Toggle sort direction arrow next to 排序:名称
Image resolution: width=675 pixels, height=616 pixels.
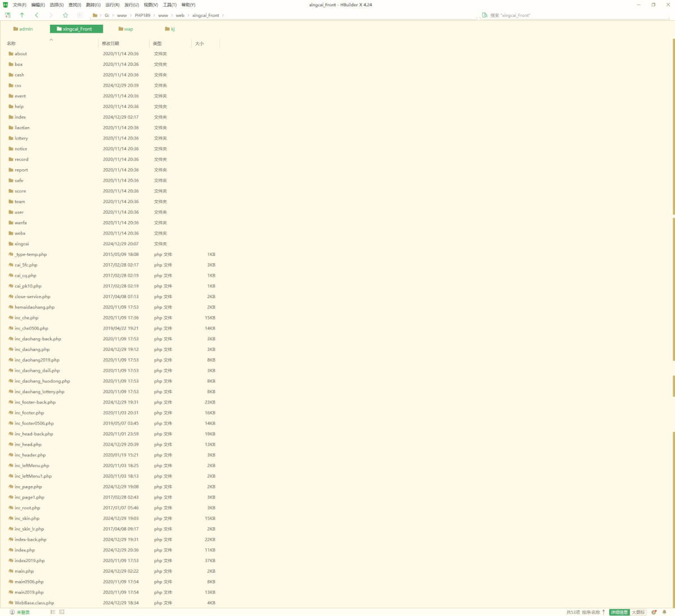point(604,612)
